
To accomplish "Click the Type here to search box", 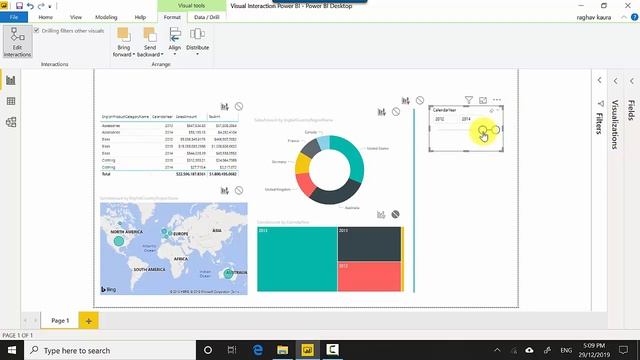I will (110, 350).
